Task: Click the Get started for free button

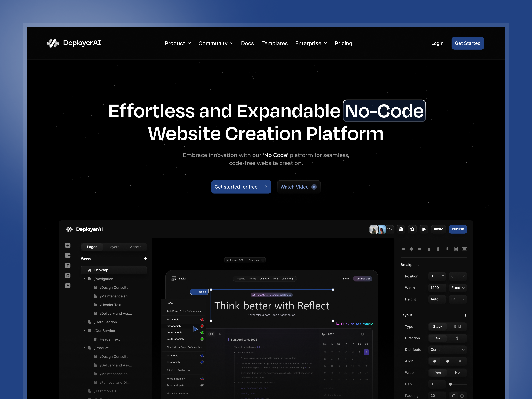Action: 241,187
